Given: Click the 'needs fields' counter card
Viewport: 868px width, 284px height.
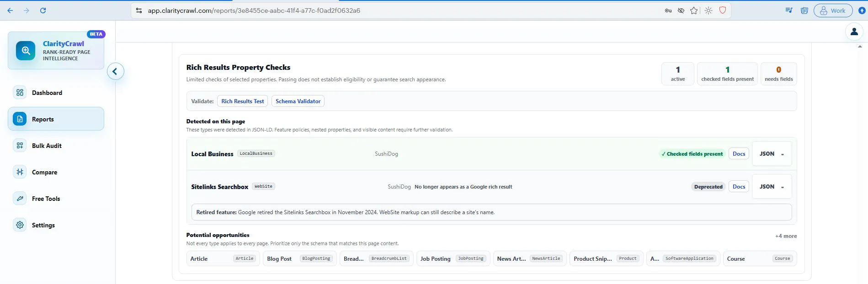Looking at the screenshot, I should [778, 74].
